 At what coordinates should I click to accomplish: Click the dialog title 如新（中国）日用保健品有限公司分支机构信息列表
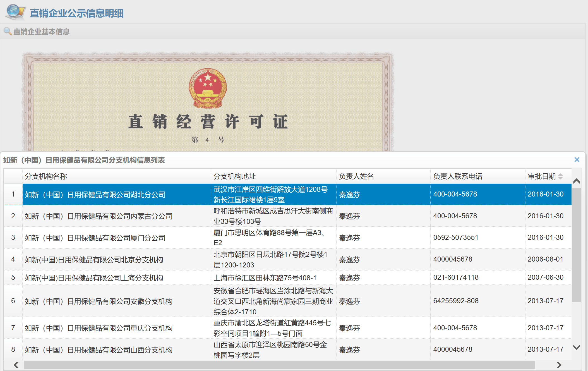point(84,160)
